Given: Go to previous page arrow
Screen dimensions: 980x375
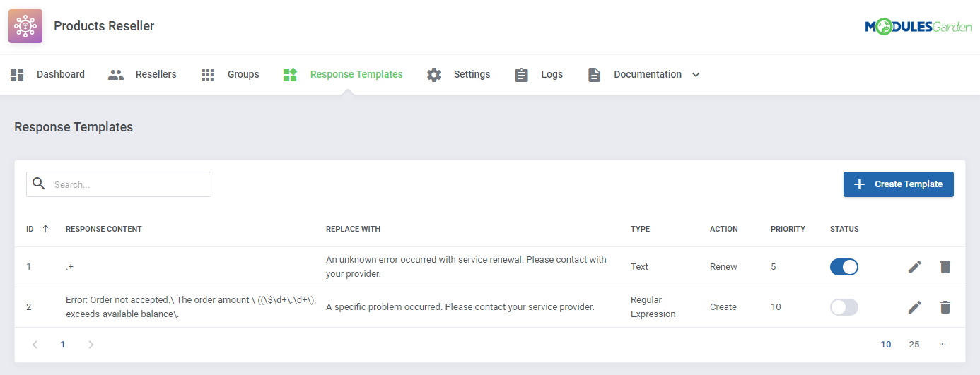Looking at the screenshot, I should tap(35, 345).
